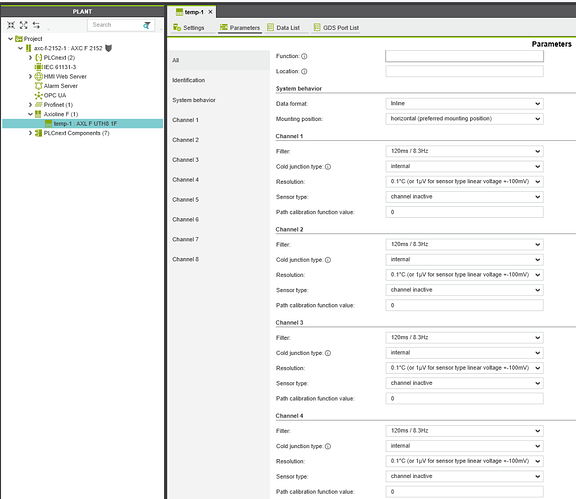Open the Channel 1 Sensor type dropdown
This screenshot has height=499, width=576.
464,197
